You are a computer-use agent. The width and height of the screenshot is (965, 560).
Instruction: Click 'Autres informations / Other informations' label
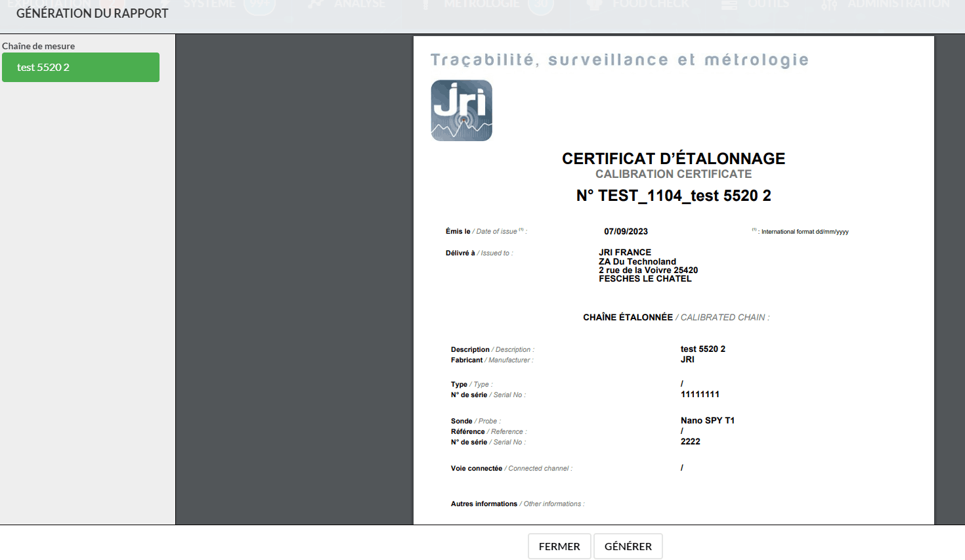coord(517,504)
